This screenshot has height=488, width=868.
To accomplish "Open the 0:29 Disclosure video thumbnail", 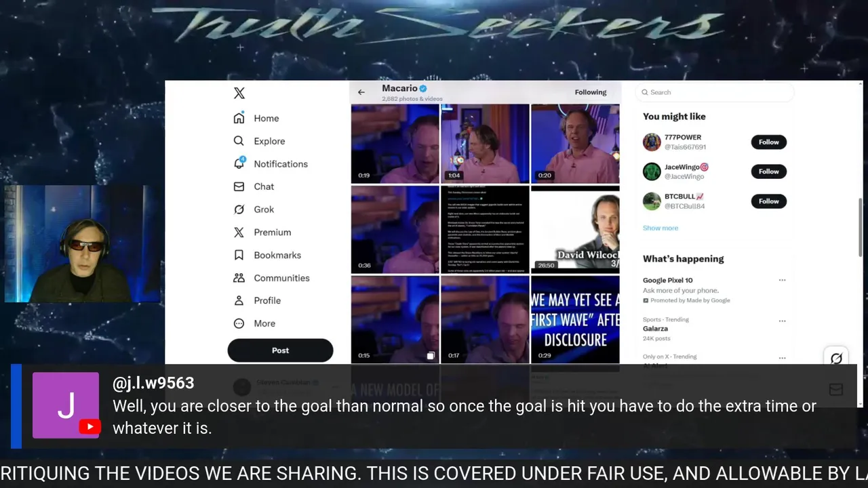I will (575, 319).
